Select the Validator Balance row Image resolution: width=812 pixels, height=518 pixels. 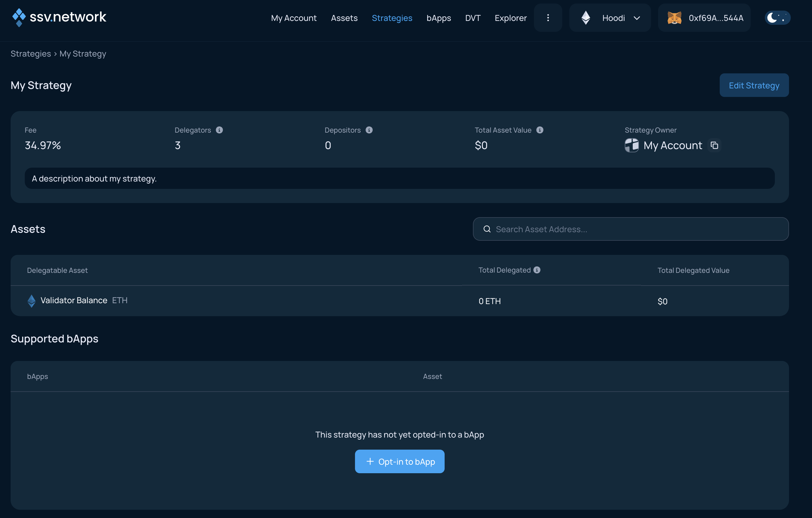pos(400,301)
